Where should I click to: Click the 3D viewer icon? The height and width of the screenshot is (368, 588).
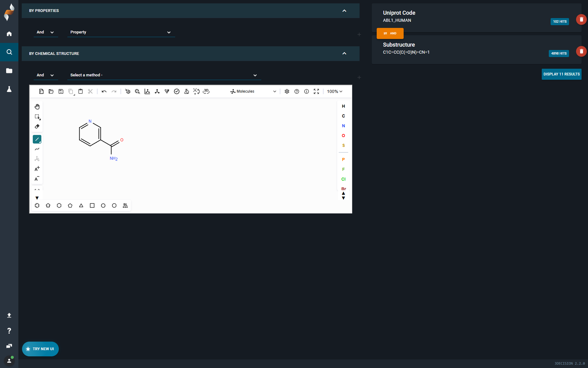206,91
